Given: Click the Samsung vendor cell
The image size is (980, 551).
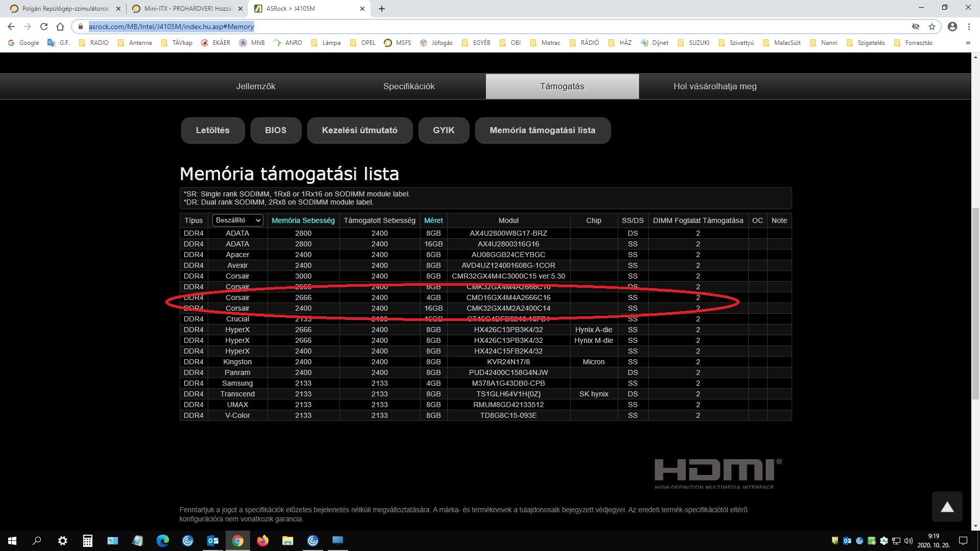Looking at the screenshot, I should pos(237,383).
